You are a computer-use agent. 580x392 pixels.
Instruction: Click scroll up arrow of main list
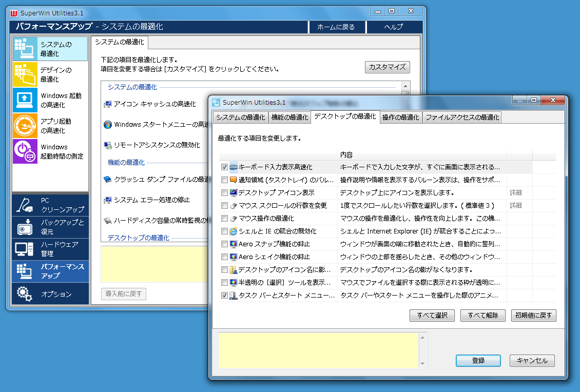pyautogui.click(x=405, y=86)
